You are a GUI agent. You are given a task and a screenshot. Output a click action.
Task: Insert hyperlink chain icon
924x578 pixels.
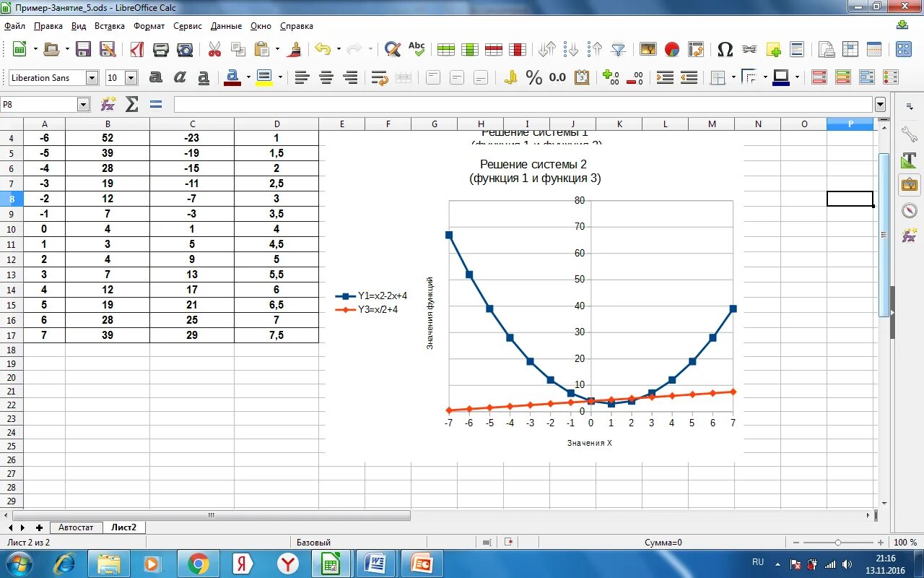[749, 49]
